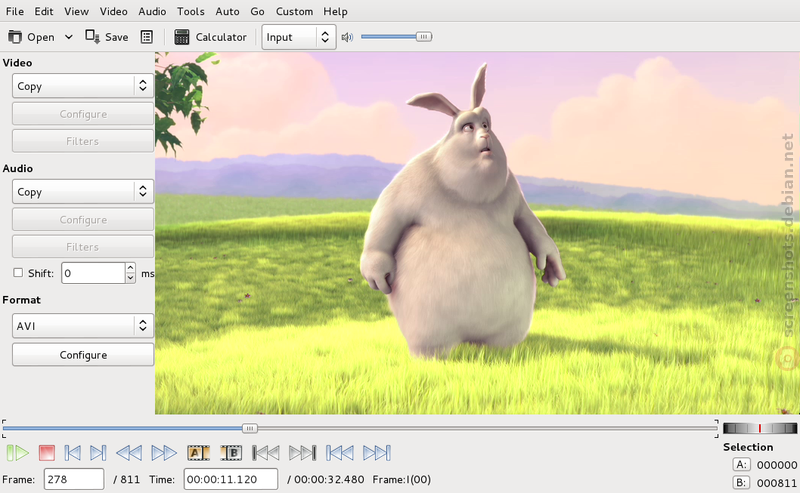Click the timeline seek slider handle
The image size is (800, 493).
tap(249, 428)
